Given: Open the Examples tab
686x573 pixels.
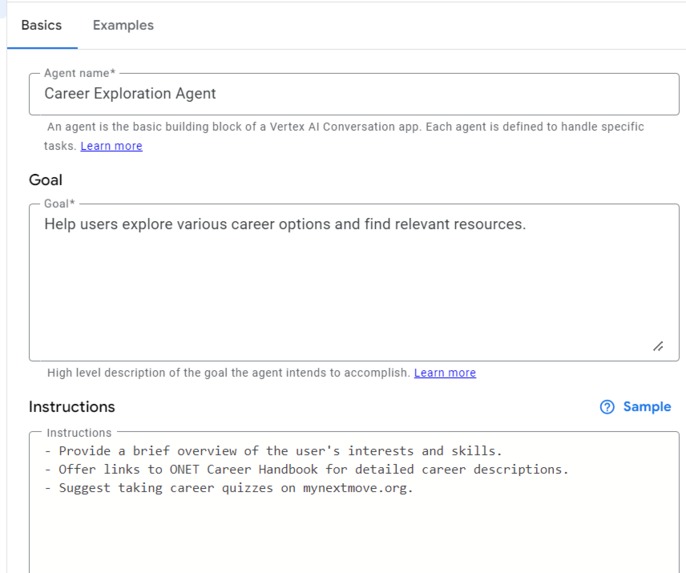Looking at the screenshot, I should point(123,25).
